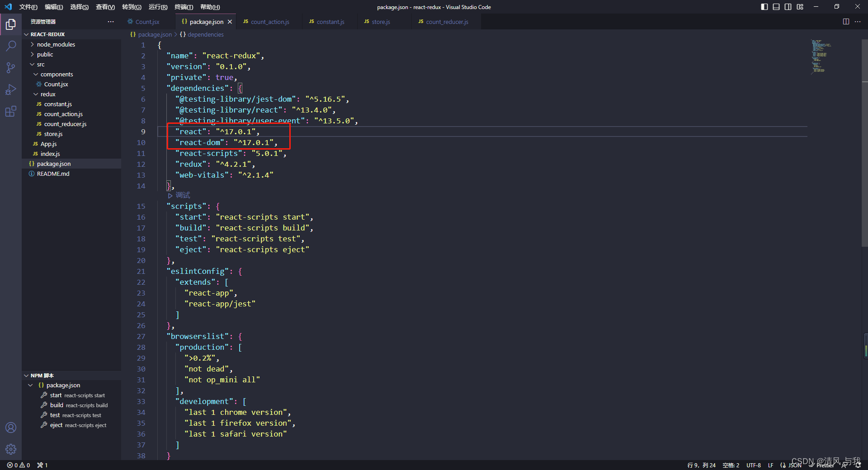Toggle primary side bar layout icon

(764, 7)
